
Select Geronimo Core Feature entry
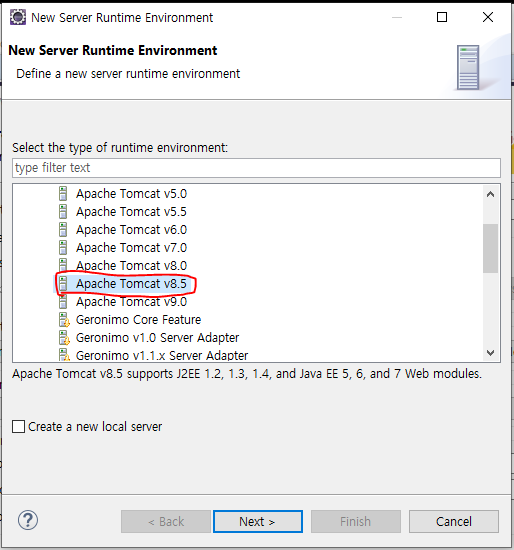point(139,320)
